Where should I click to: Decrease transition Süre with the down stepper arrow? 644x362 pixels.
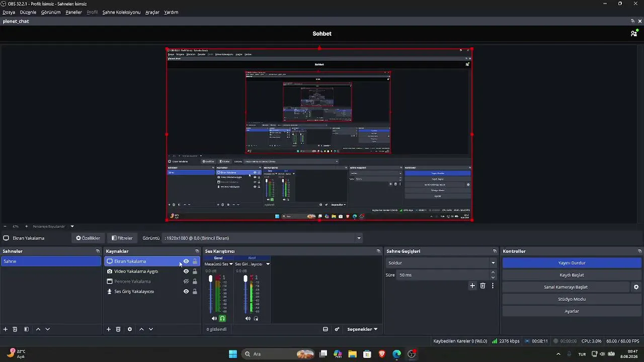tap(493, 278)
